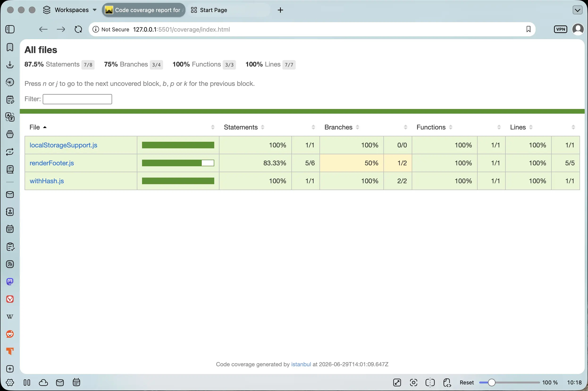Open the mail icon in status bar
The image size is (588, 391).
point(60,383)
